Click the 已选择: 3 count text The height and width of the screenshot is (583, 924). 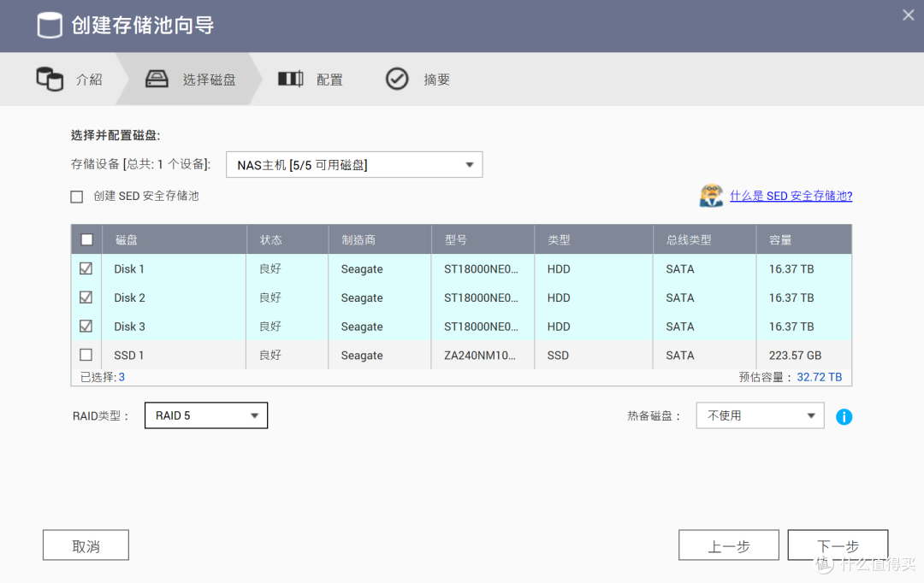103,377
